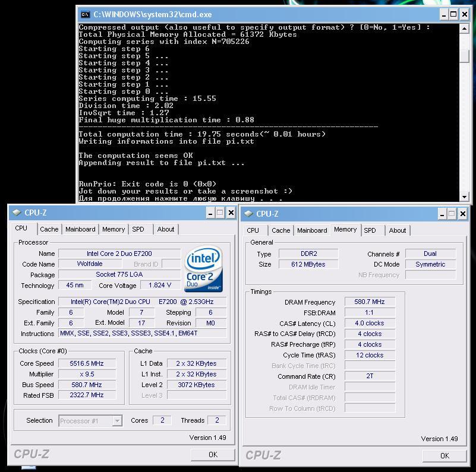476x472 pixels.
Task: Select Memory tab in right CPU-Z window
Action: point(345,229)
